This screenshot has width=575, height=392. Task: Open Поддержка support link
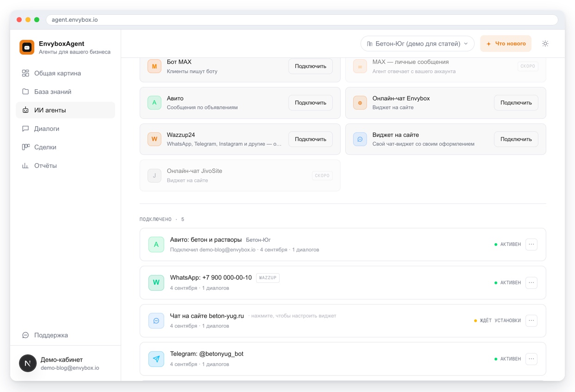(65, 335)
